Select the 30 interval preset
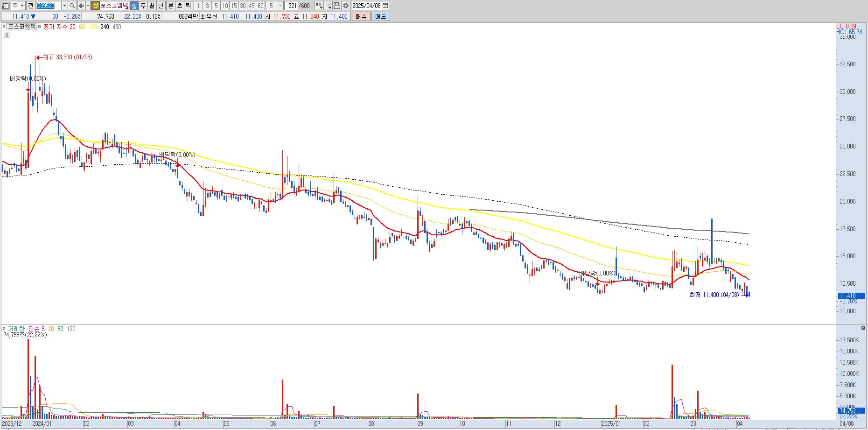The height and width of the screenshot is (430, 868). click(243, 6)
